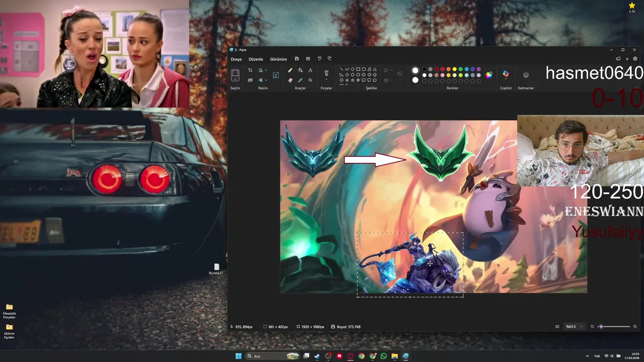644x362 pixels.
Task: Open Opera browser from the taskbar
Action: click(x=350, y=356)
